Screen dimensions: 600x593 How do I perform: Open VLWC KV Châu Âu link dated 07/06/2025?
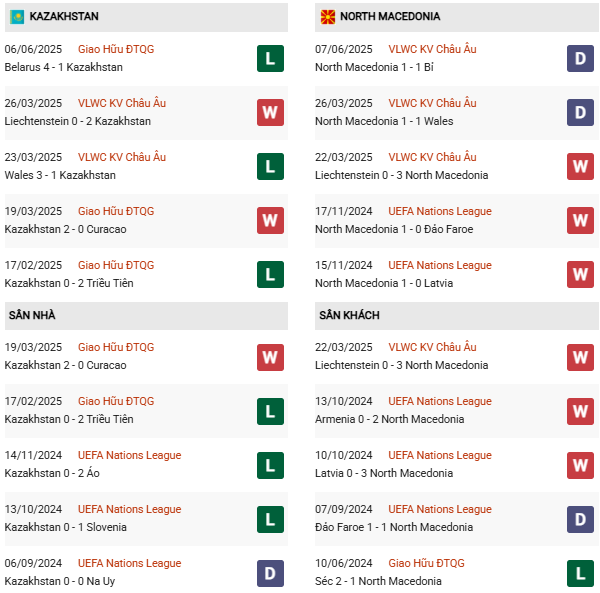pyautogui.click(x=432, y=49)
